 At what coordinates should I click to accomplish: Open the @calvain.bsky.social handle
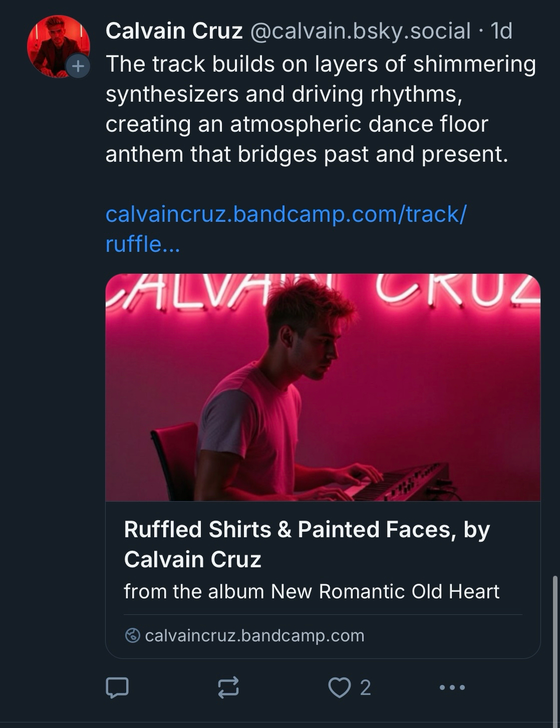[x=360, y=31]
